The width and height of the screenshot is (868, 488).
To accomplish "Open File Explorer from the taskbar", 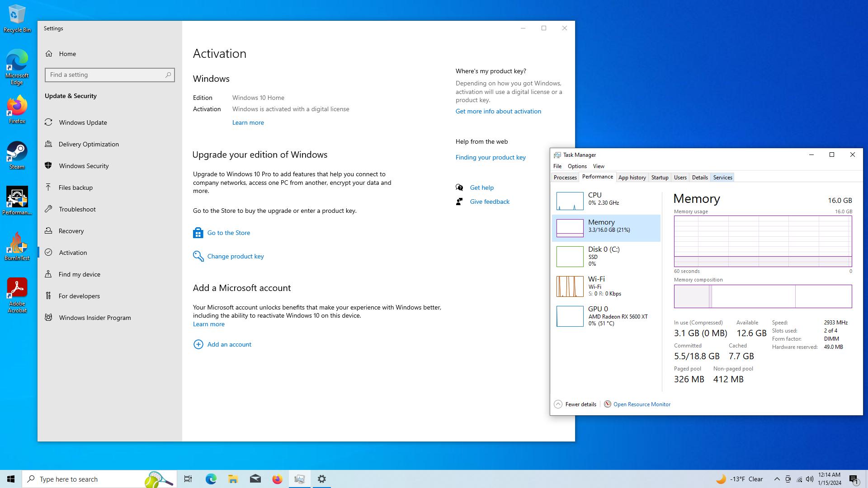I will [233, 479].
